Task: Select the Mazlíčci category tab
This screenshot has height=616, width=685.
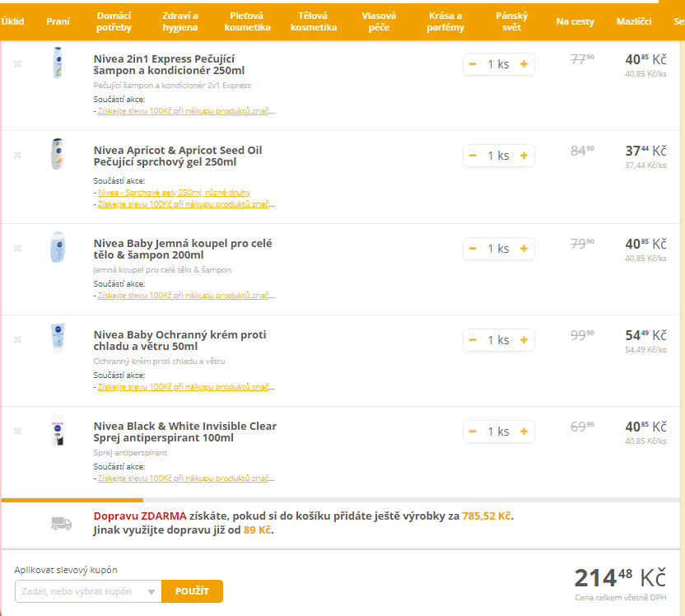Action: tap(634, 21)
